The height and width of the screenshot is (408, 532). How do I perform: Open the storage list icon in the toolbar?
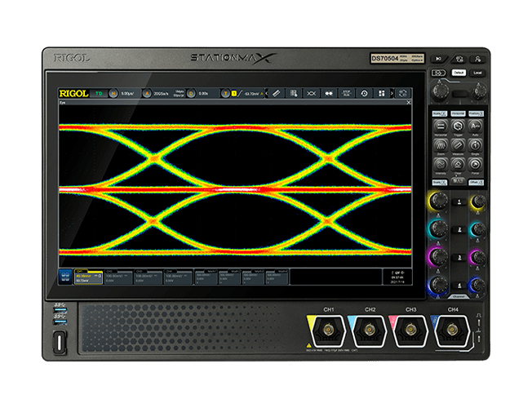point(294,93)
